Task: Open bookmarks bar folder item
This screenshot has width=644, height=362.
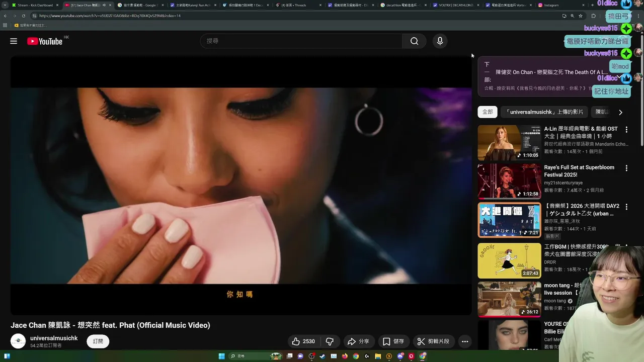Action: coord(30,25)
